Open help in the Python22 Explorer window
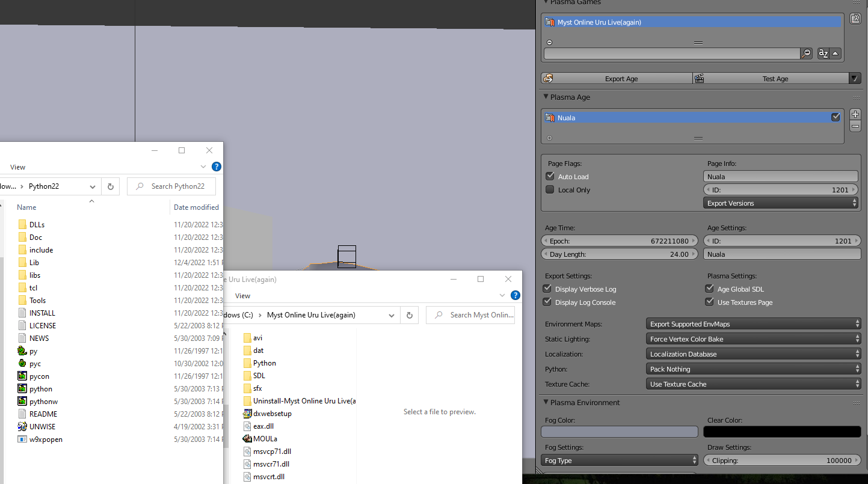868x484 pixels. point(217,167)
